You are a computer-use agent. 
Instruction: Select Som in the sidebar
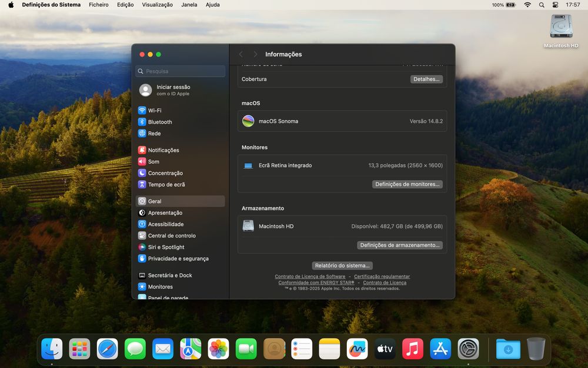180,161
